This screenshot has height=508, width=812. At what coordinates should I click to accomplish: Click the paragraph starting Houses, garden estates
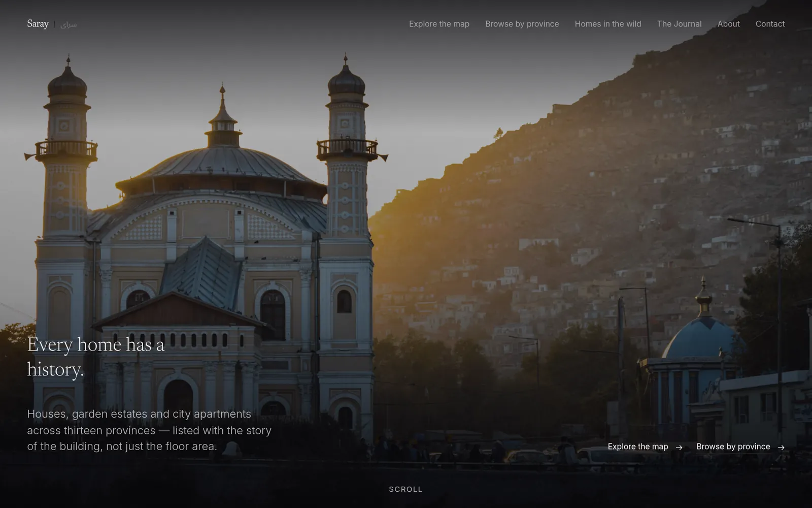149,430
